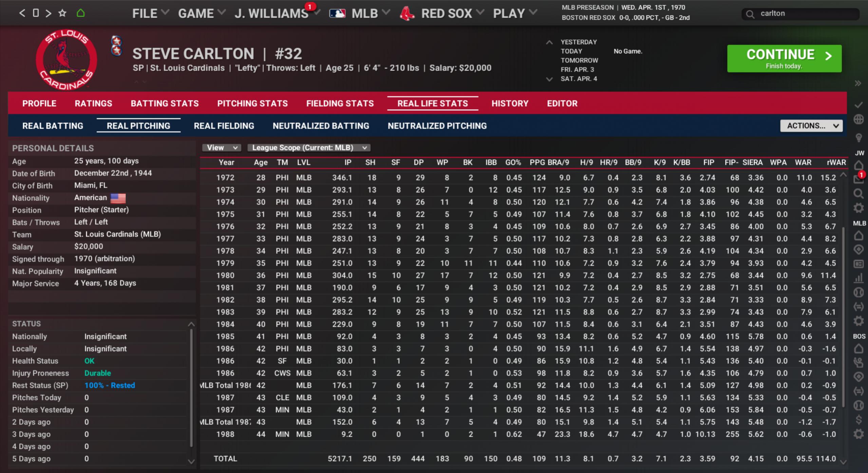Click the St. Louis Cardinals team logo
Viewport: 868px width, 473px height.
point(67,60)
